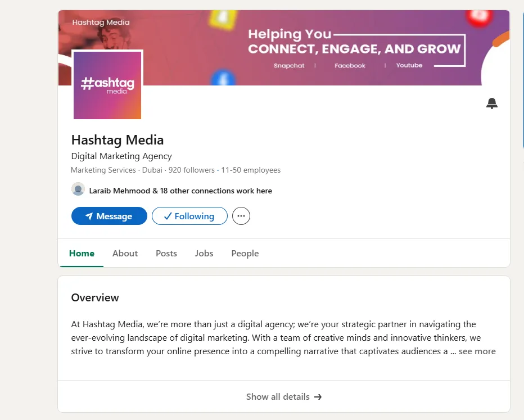Send a message to Hashtag Media
Image resolution: width=524 pixels, height=420 pixels.
pyautogui.click(x=109, y=216)
